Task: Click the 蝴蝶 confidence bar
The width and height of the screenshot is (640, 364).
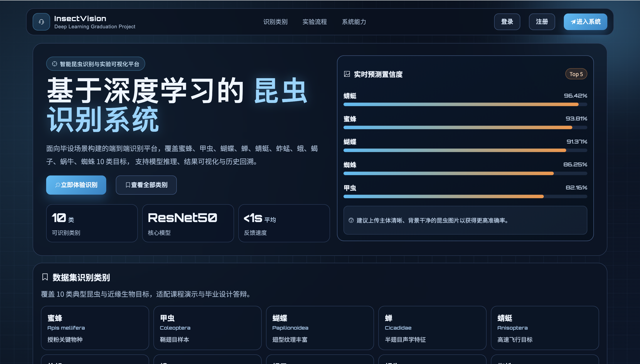Action: pos(465,150)
